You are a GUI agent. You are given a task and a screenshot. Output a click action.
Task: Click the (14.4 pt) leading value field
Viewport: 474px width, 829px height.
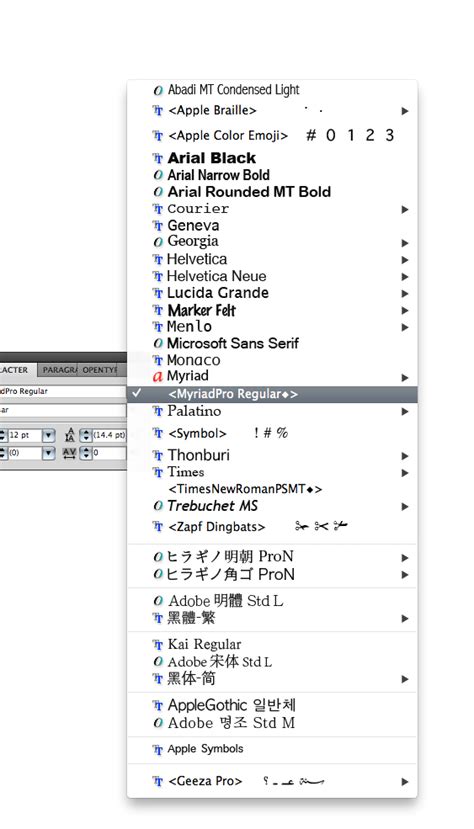(109, 435)
